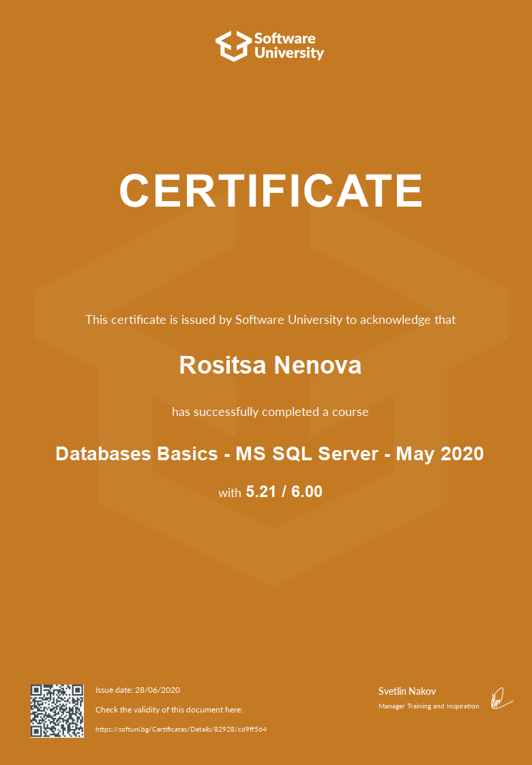Open the softuni.bg certificate validation link
Viewport: 532px width, 765px height.
[x=181, y=729]
